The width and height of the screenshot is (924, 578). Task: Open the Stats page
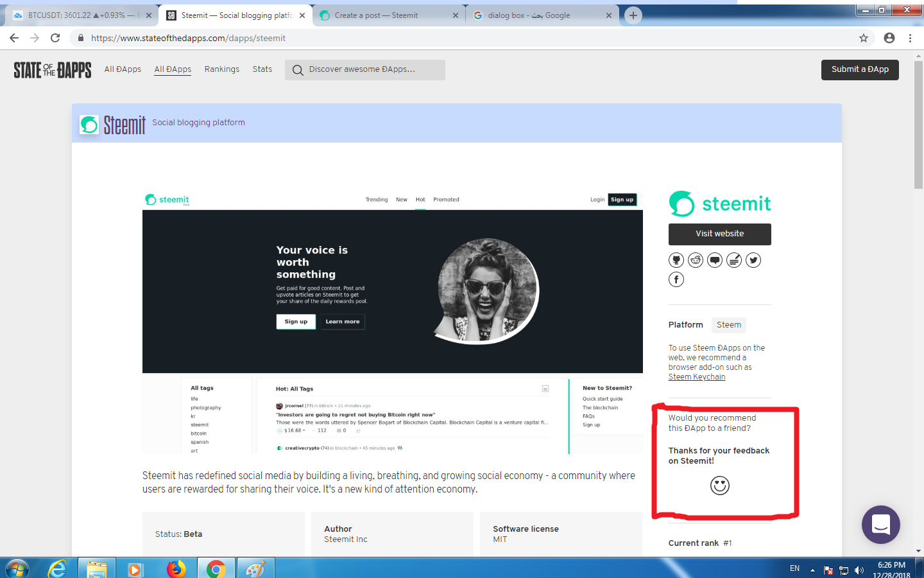coord(262,69)
